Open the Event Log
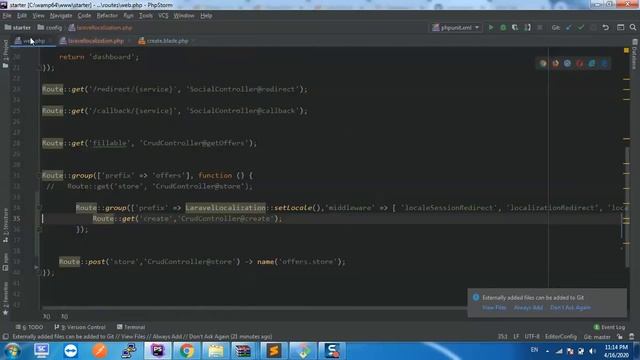The image size is (640, 360). [609, 327]
